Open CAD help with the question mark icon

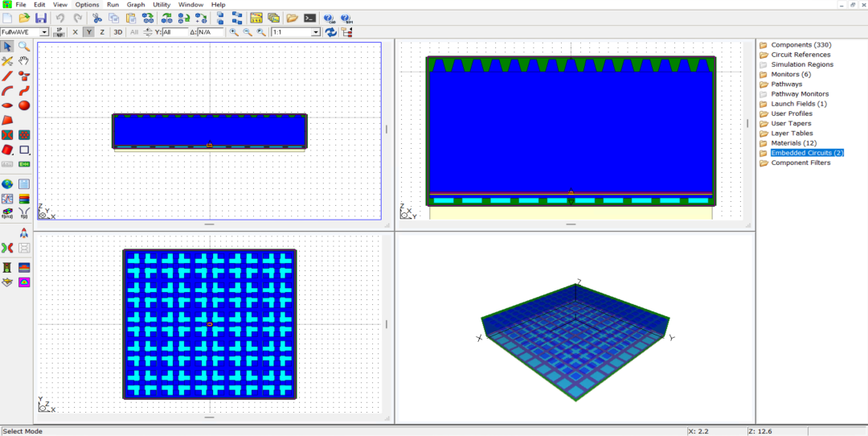click(x=329, y=18)
